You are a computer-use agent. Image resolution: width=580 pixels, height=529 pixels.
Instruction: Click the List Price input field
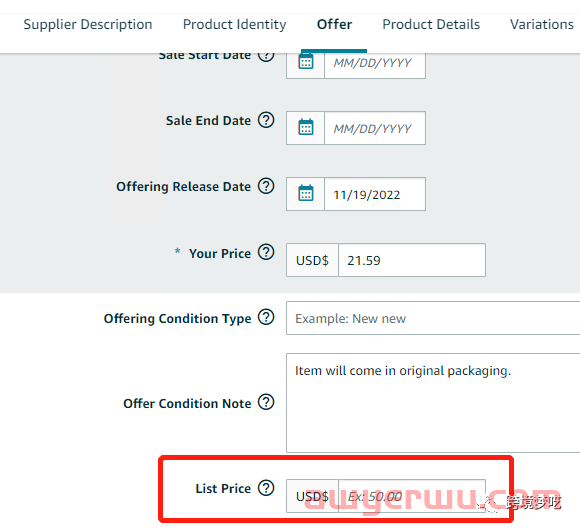(412, 496)
